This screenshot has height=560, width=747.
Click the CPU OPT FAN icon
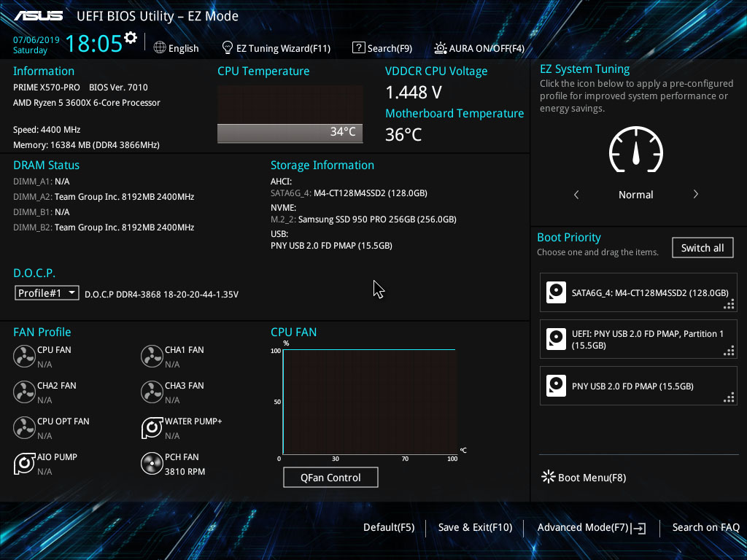point(24,427)
